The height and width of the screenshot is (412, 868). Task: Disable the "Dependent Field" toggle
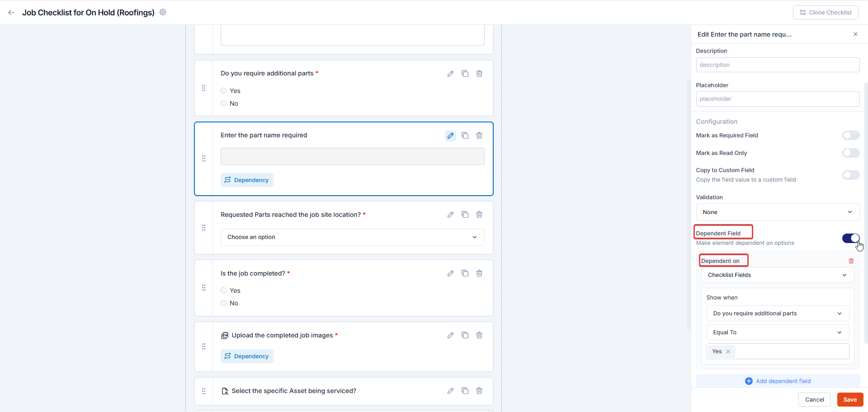(850, 238)
